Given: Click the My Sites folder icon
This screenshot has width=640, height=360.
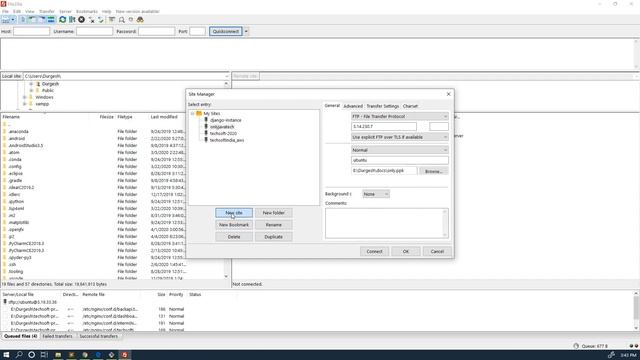Looking at the screenshot, I should (199, 113).
